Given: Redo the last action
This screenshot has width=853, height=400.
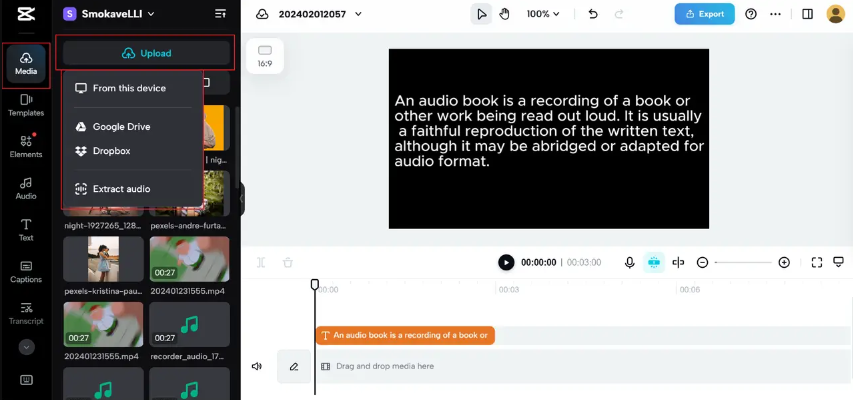Looking at the screenshot, I should coord(619,14).
